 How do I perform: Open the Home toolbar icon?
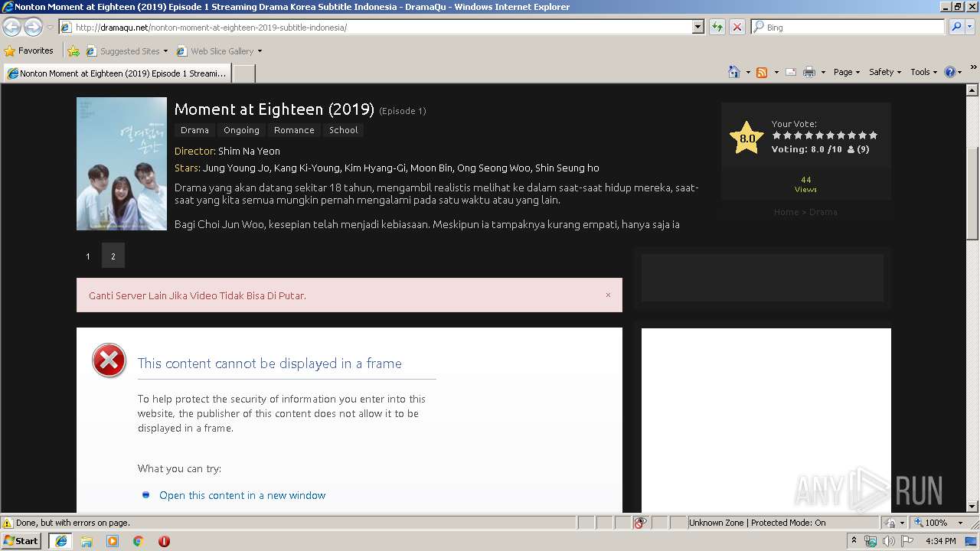coord(733,72)
